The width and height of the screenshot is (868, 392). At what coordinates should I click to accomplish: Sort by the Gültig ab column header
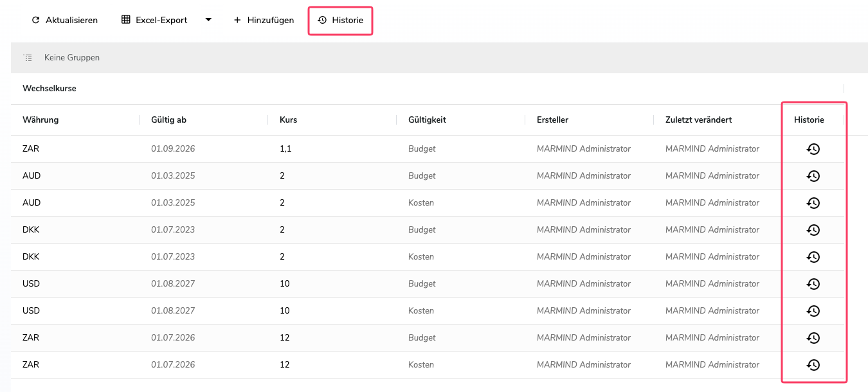tap(168, 120)
